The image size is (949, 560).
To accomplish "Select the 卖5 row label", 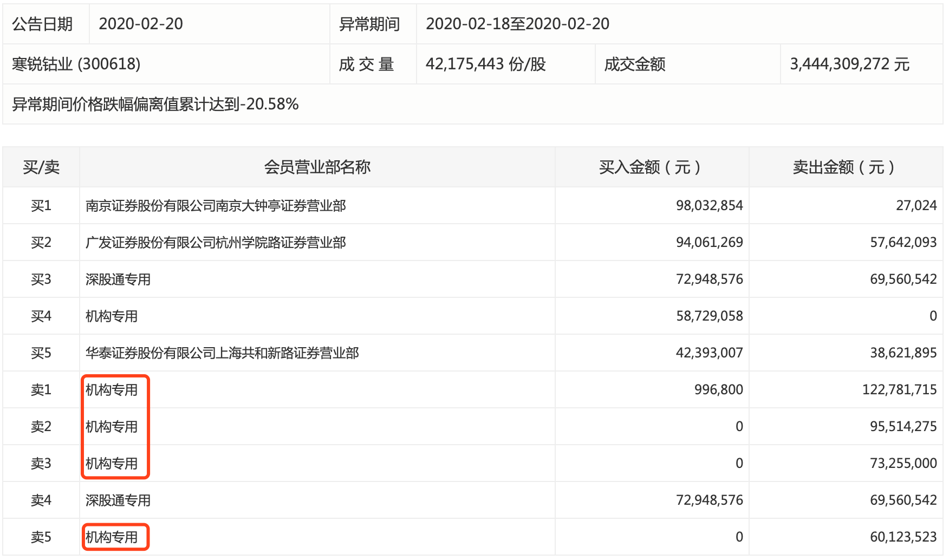I will (x=41, y=537).
